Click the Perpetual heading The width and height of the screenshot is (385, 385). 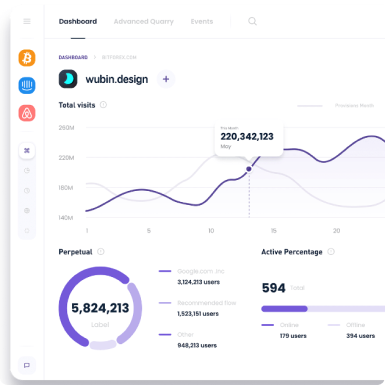tap(75, 252)
